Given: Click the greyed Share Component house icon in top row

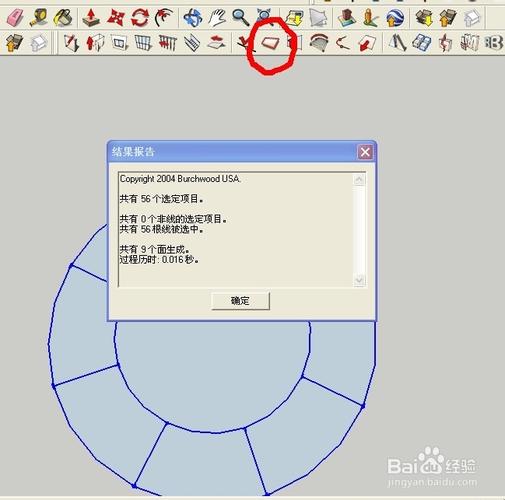Looking at the screenshot, I should click(472, 17).
